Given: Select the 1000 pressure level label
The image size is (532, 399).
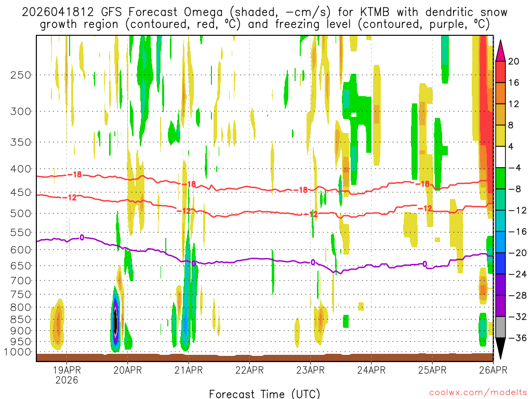Looking at the screenshot, I should click(x=18, y=352).
